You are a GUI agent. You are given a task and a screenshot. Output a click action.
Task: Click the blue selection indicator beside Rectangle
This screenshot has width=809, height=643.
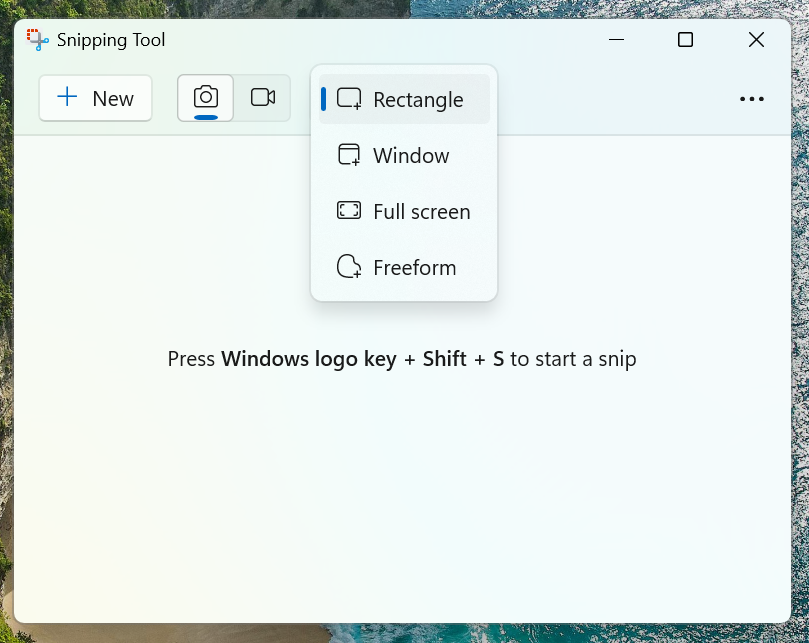tap(323, 99)
